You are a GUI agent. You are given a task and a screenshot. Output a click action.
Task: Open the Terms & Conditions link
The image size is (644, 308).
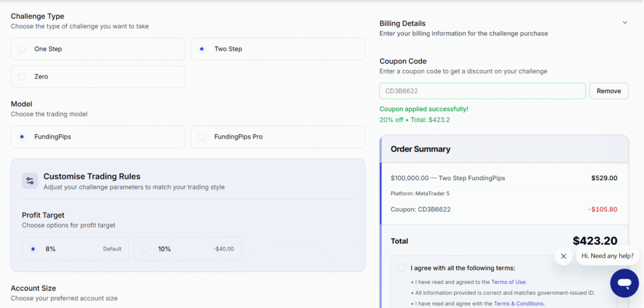[518, 304]
